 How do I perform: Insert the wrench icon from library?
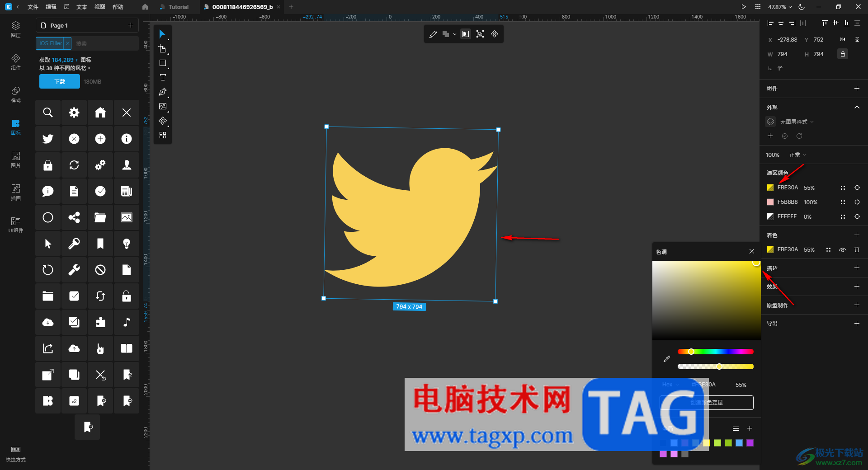[x=74, y=270]
